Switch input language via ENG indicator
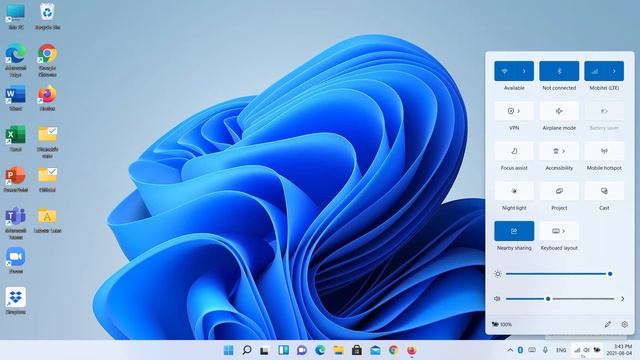This screenshot has width=640, height=360. click(561, 350)
